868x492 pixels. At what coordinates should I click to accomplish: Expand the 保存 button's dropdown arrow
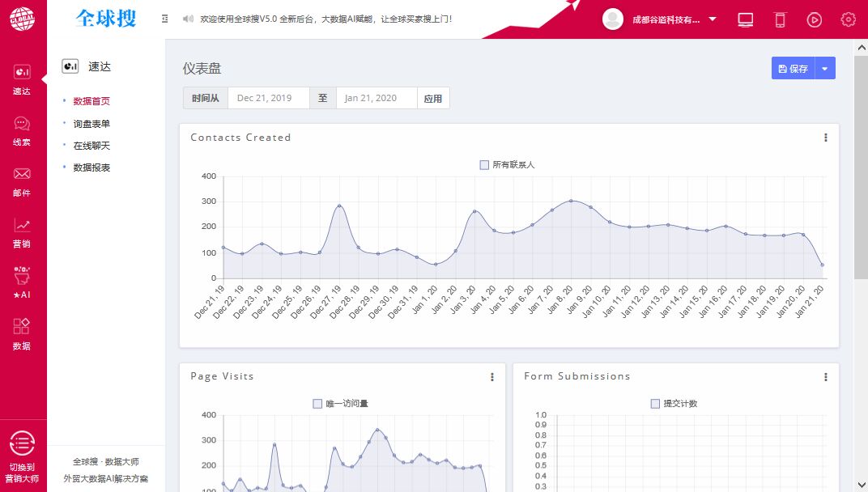tap(826, 68)
